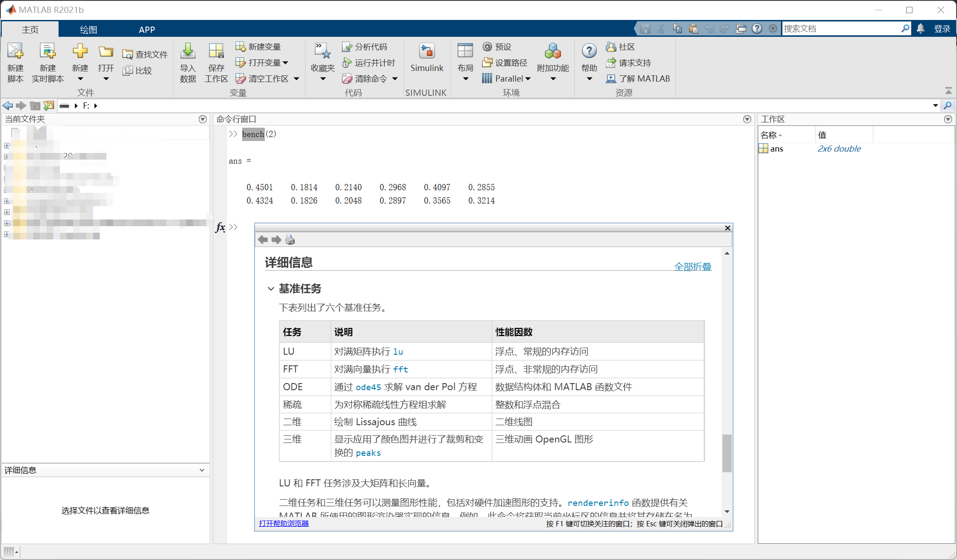Click the Find Files (查找文件) icon
The height and width of the screenshot is (560, 957).
pyautogui.click(x=128, y=55)
